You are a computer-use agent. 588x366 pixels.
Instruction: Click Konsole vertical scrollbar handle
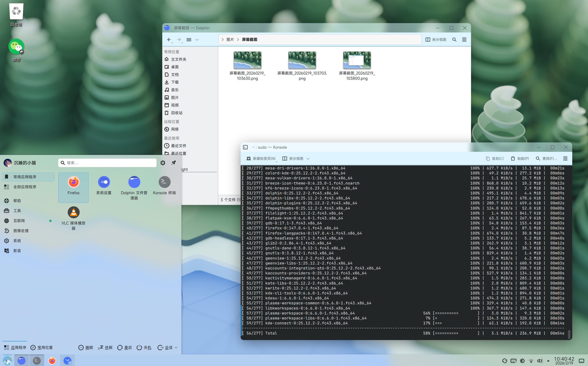tap(569, 334)
